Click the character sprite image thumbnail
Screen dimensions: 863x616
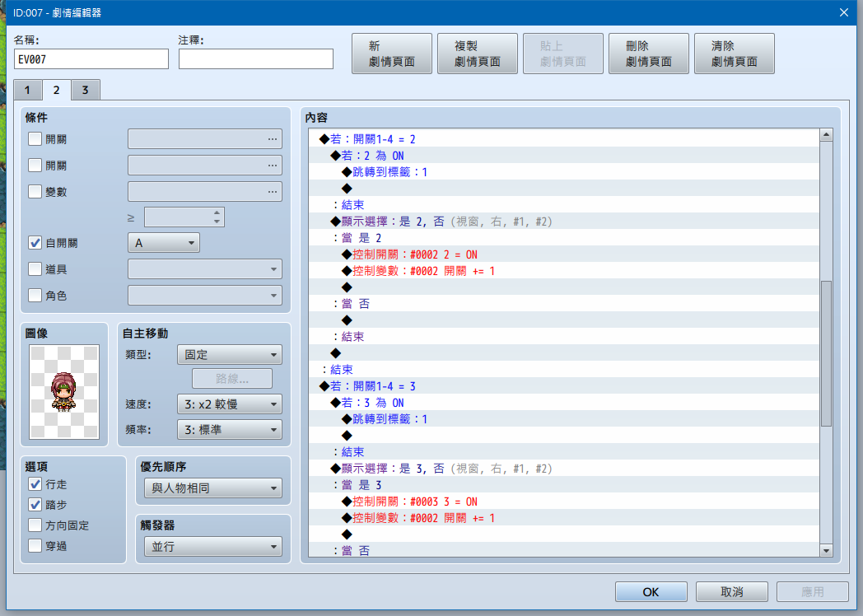click(x=64, y=392)
